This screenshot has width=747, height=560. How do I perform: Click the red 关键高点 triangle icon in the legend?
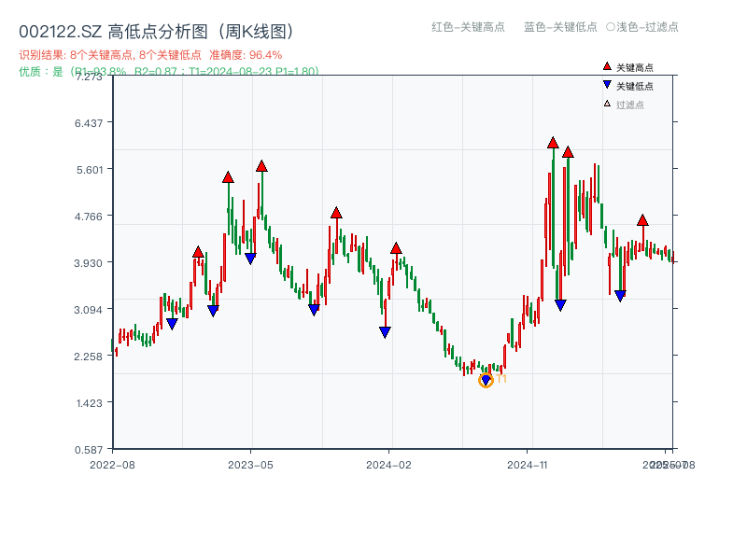point(607,66)
